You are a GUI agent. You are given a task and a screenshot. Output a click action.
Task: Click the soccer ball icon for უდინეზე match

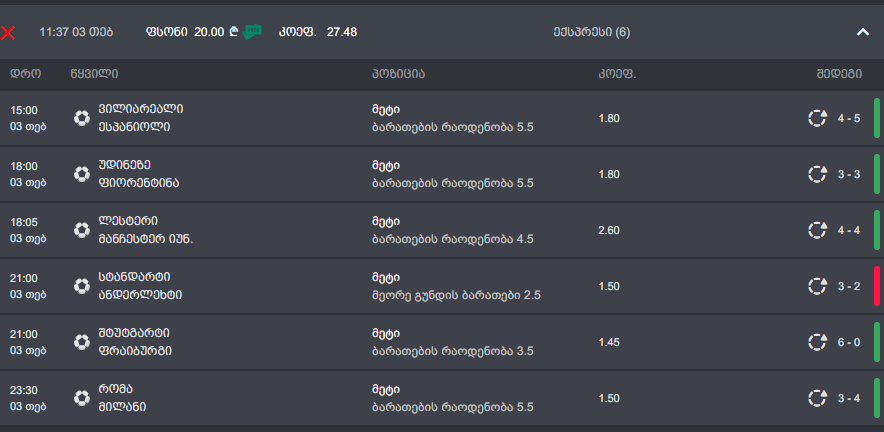coord(81,174)
